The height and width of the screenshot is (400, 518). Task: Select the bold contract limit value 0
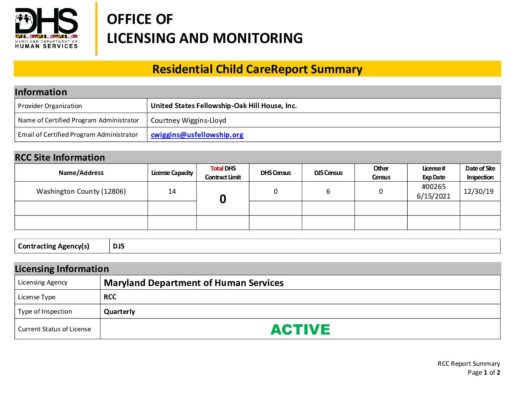(223, 199)
